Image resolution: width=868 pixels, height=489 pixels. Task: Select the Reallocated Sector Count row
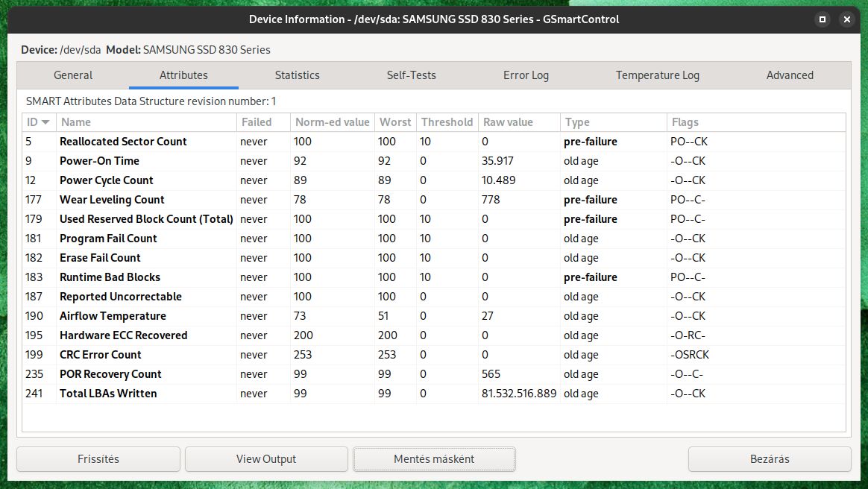[434, 142]
